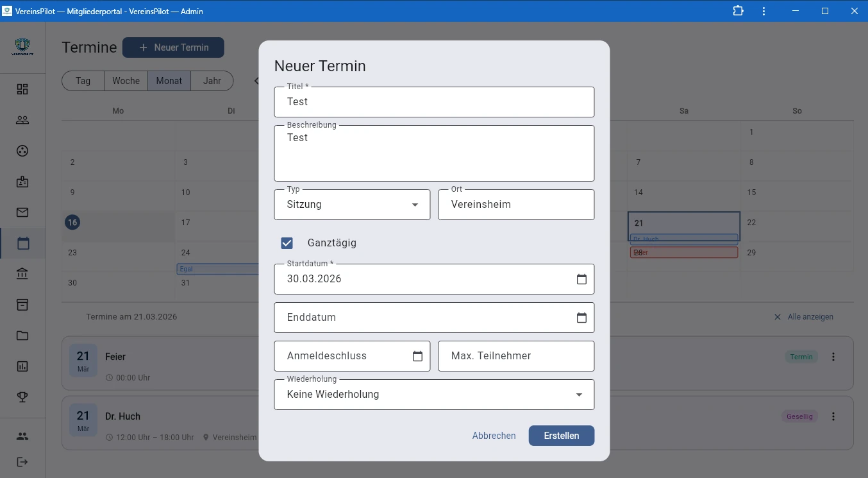Screen dimensions: 868x478
Task: Select the folder icon in the sidebar
Action: 22,336
